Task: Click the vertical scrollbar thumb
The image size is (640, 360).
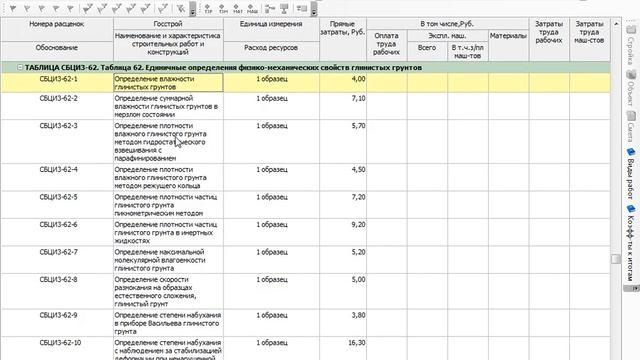Action: 616,259
